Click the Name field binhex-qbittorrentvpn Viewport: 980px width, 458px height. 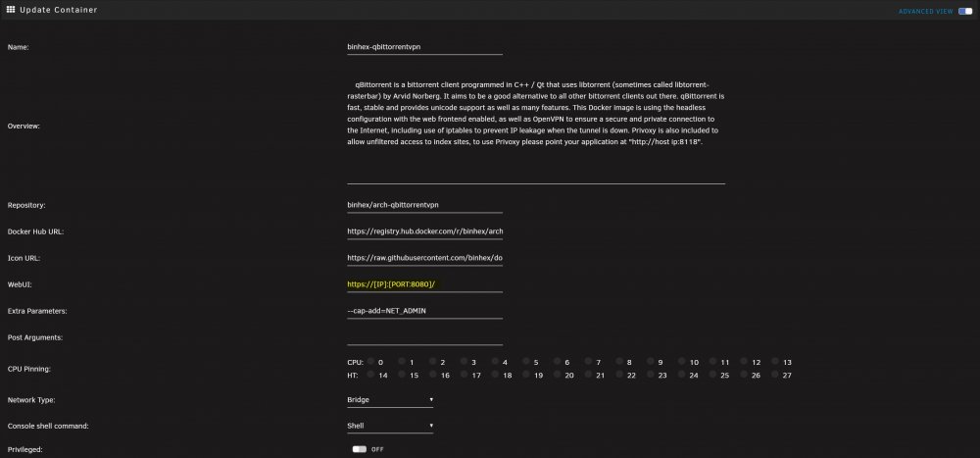(425, 47)
